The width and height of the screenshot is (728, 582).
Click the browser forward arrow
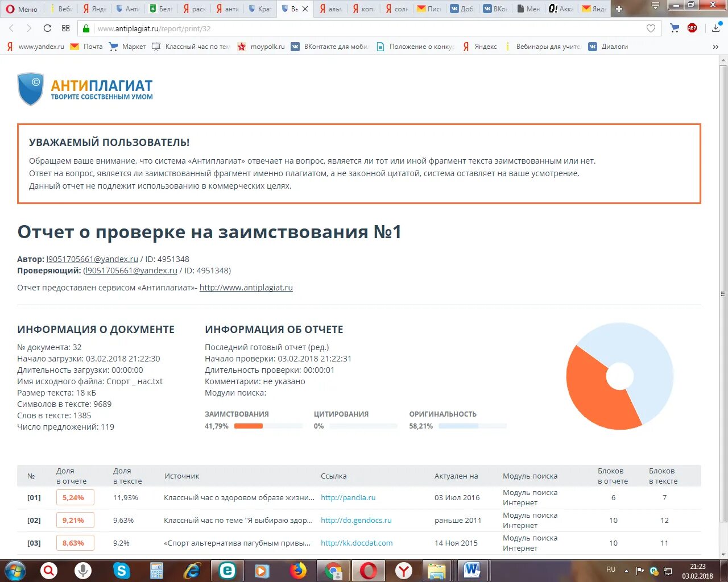29,28
